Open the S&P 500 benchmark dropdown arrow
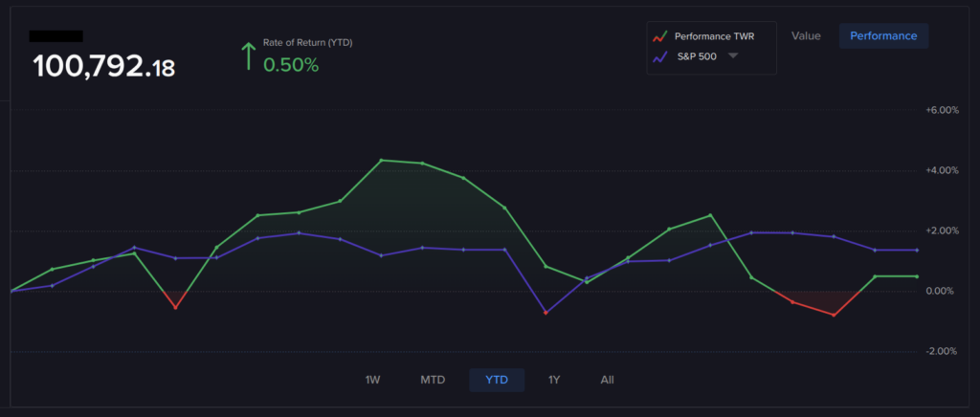 point(733,56)
